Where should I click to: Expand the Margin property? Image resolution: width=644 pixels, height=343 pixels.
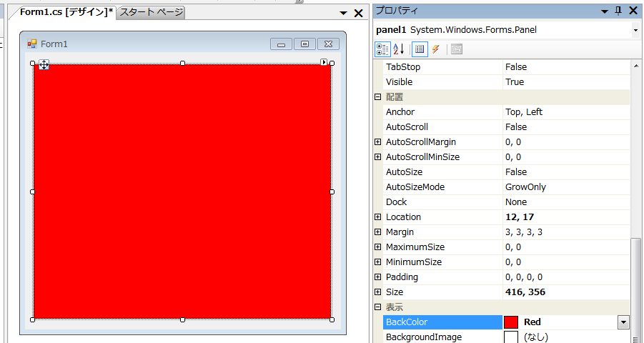[378, 232]
